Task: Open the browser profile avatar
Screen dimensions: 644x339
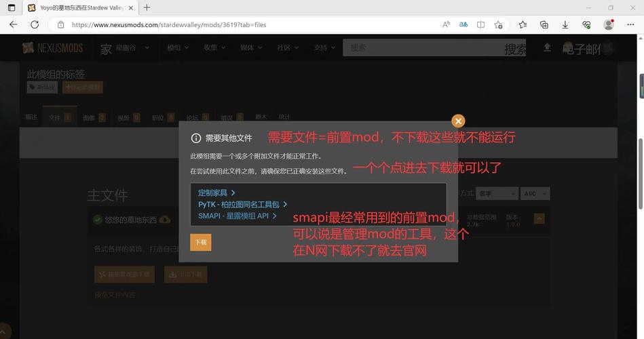Action: [x=609, y=24]
